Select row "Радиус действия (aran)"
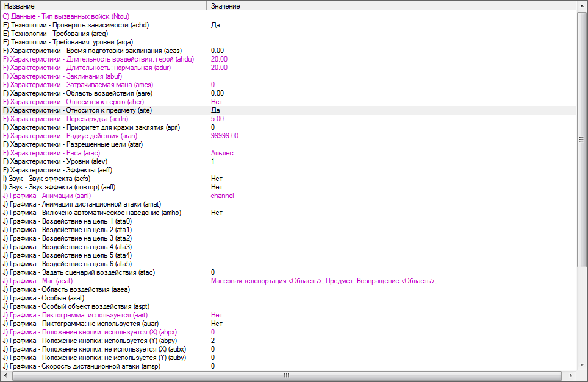Viewport: 588px width, 382px height. (289, 136)
